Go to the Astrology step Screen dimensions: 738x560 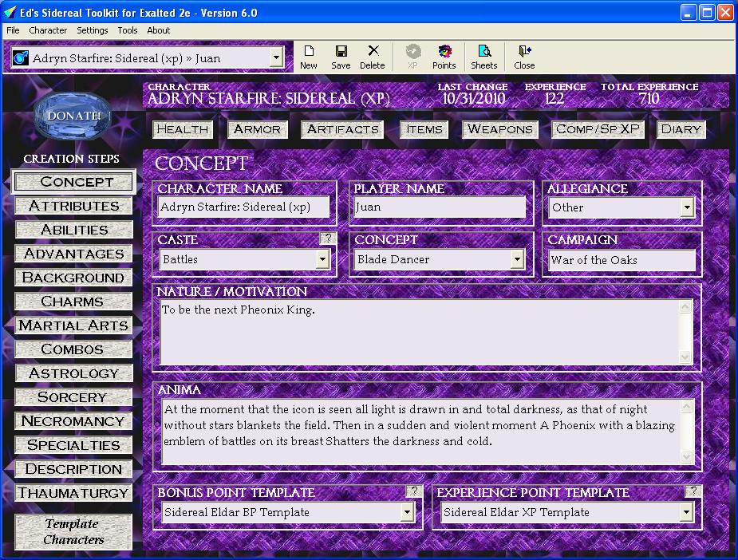(x=73, y=373)
